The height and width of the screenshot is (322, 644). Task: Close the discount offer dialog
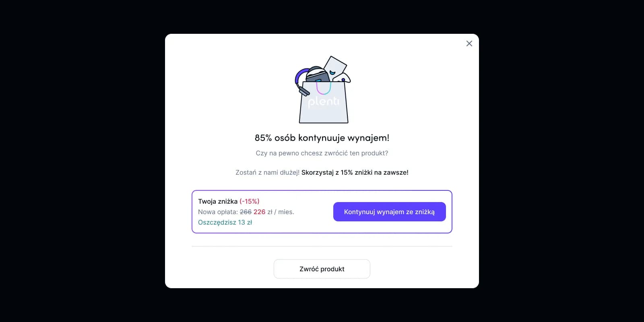(x=469, y=43)
